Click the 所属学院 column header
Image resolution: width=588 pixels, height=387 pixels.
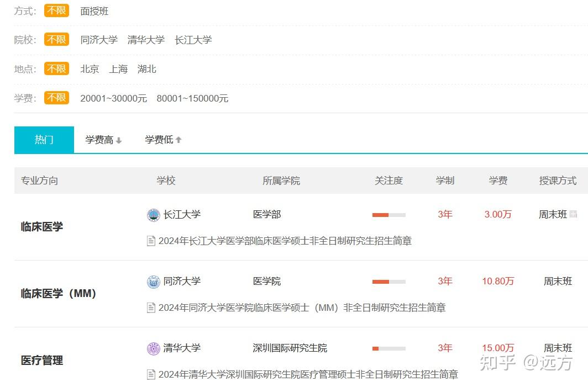pos(281,181)
